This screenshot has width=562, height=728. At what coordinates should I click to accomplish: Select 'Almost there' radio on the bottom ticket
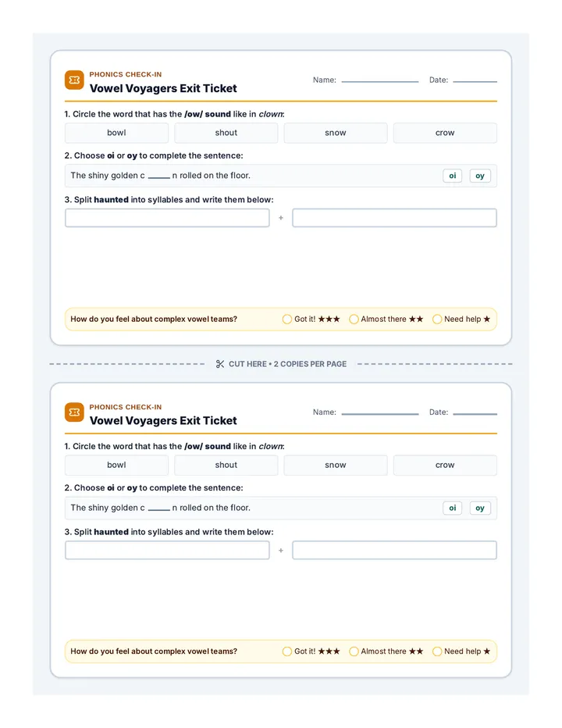coord(354,651)
